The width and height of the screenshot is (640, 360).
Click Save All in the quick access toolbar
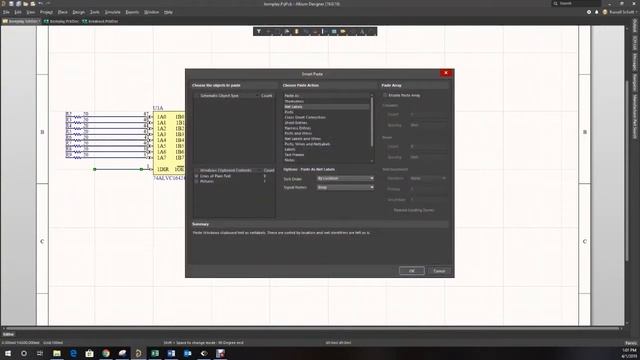(x=18, y=4)
